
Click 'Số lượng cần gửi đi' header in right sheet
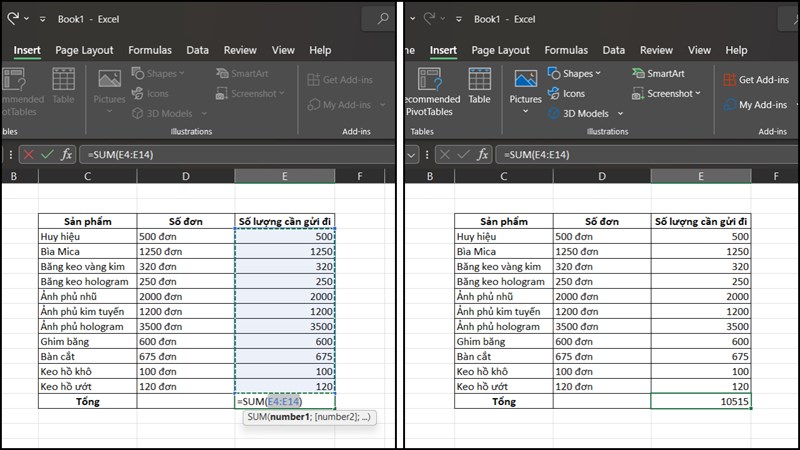click(x=701, y=221)
